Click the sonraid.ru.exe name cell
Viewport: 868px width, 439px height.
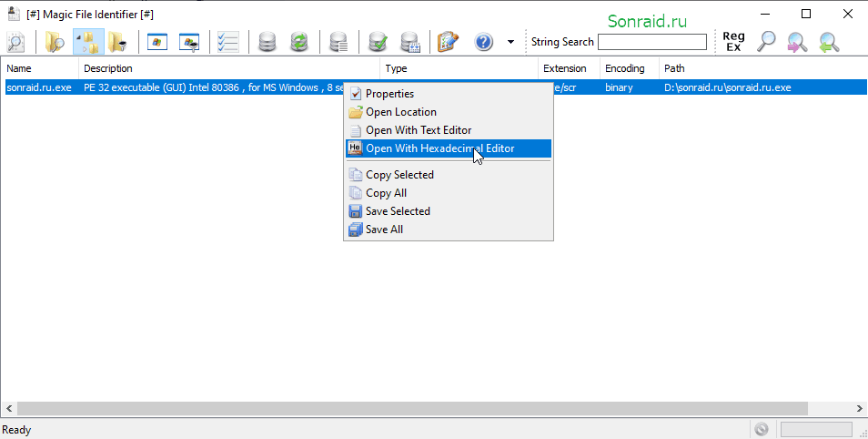[x=39, y=87]
